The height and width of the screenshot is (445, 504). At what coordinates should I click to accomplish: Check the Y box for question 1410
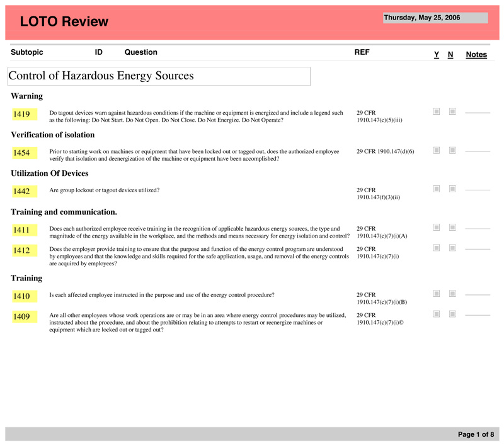pyautogui.click(x=436, y=294)
